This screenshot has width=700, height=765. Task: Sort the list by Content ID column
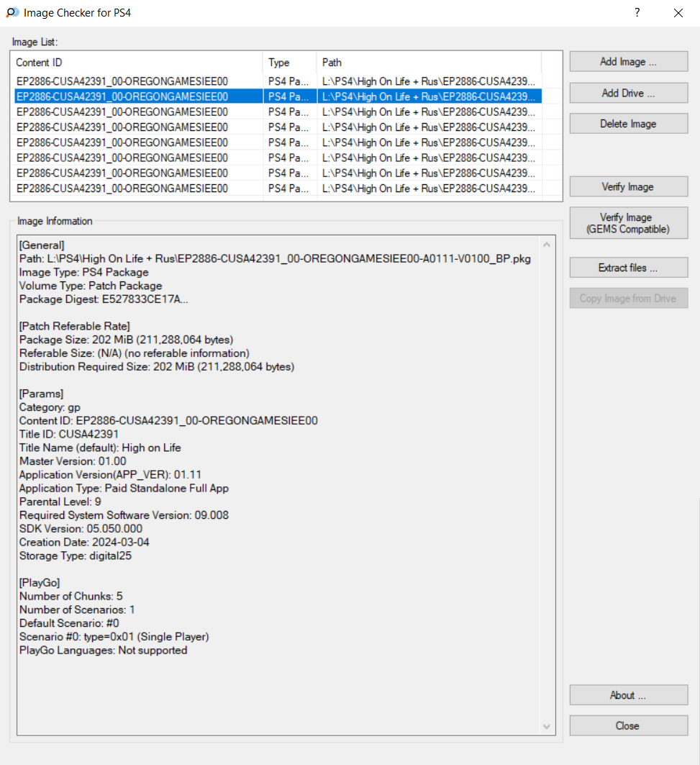tap(137, 63)
